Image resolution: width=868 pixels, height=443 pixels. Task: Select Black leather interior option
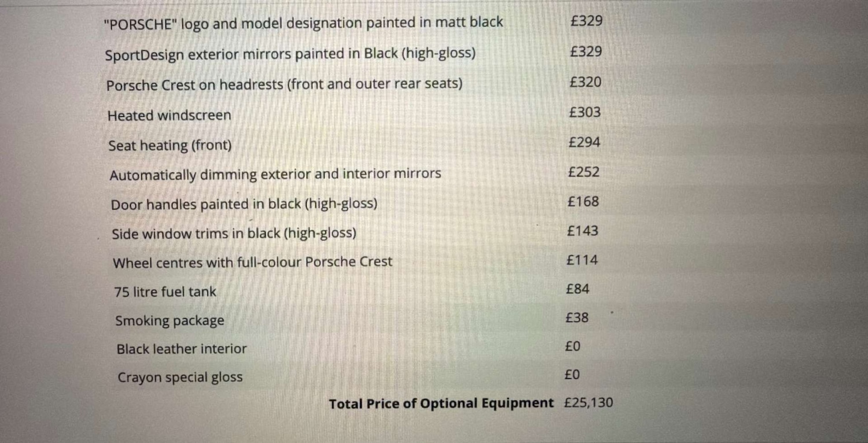point(181,349)
